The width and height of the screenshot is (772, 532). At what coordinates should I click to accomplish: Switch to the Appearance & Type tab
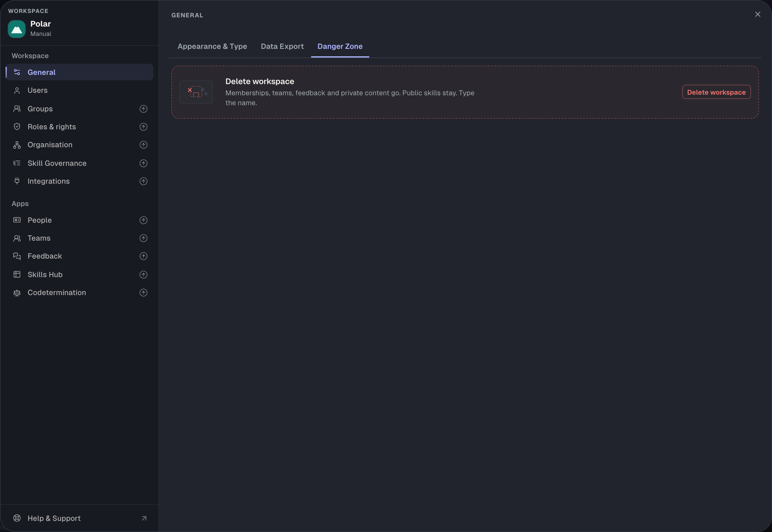click(x=212, y=46)
